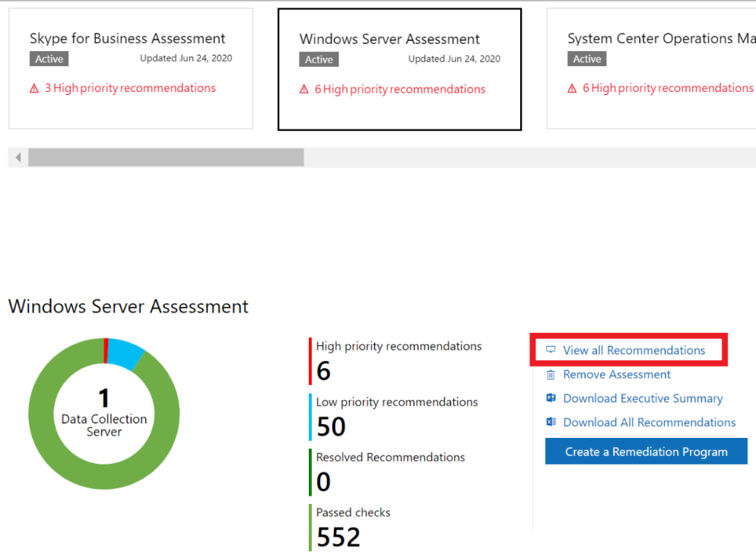
Task: Click the Excel icon for All Recommendations
Action: pos(551,422)
